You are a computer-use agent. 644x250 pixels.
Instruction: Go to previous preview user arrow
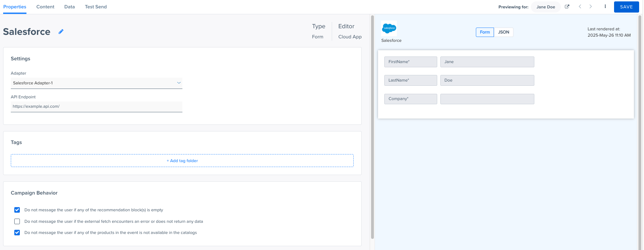[x=580, y=7]
